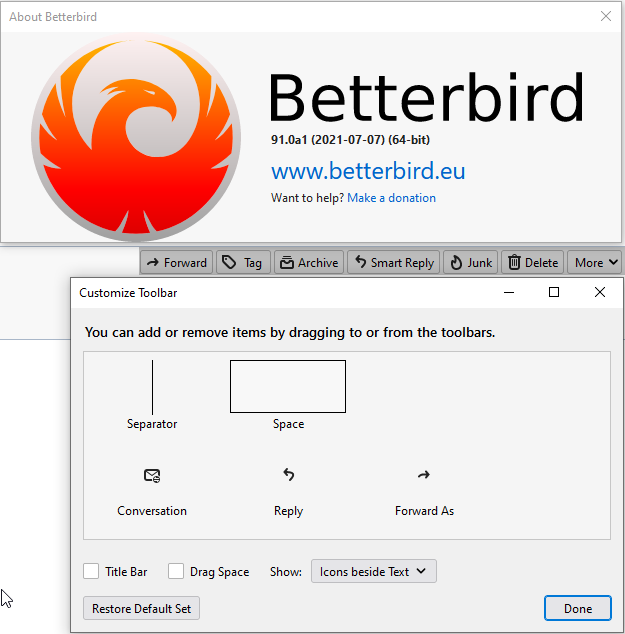Viewport: 625px width, 634px height.
Task: Select the Space item rectangle
Action: (x=288, y=386)
